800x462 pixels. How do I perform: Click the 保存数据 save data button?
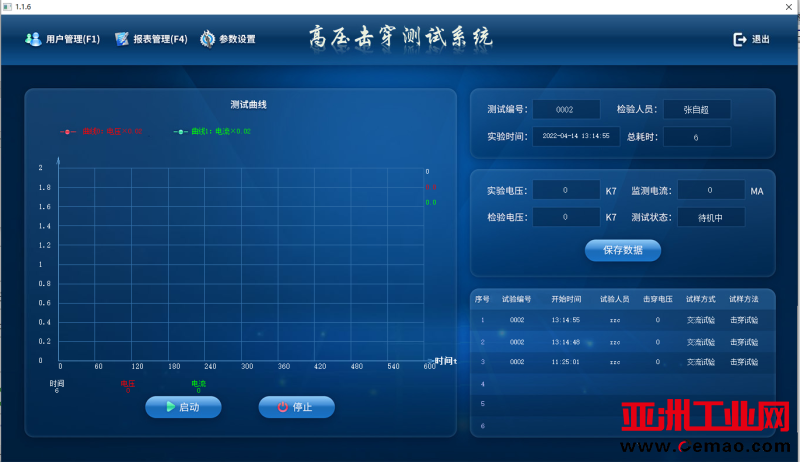coord(622,250)
